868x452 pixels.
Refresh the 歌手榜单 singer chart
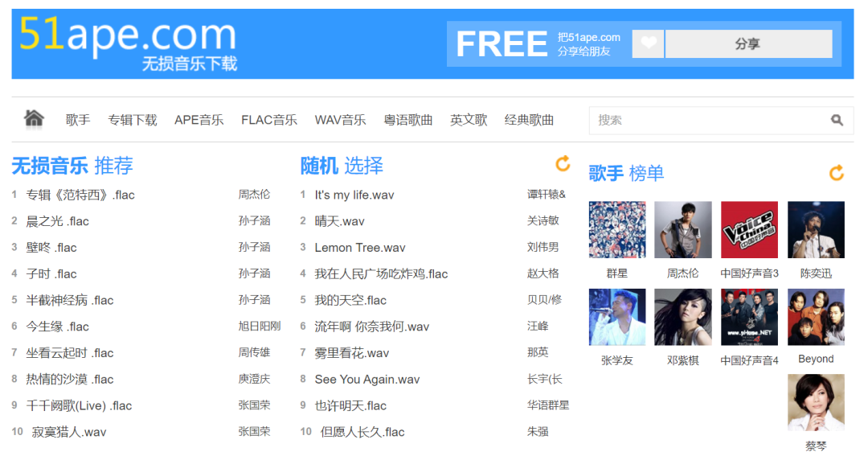pos(837,173)
